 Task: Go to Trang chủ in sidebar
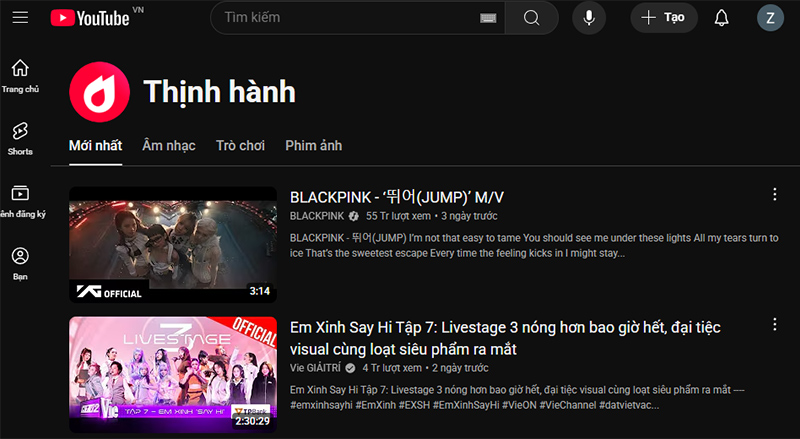[20, 76]
